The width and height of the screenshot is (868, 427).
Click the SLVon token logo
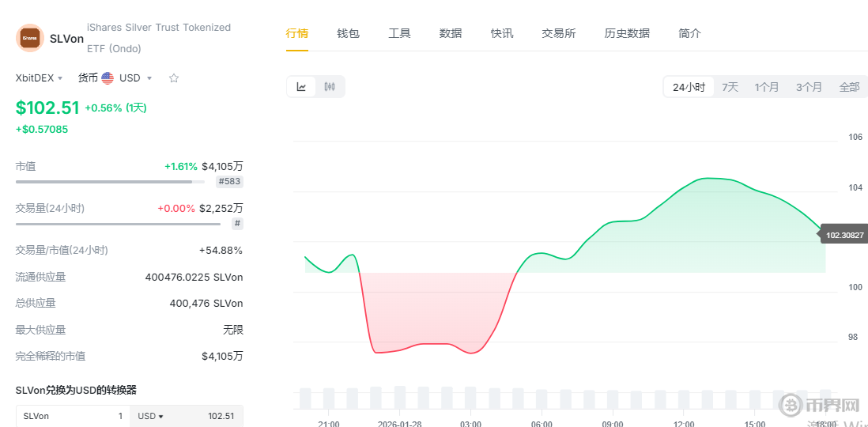pyautogui.click(x=30, y=38)
